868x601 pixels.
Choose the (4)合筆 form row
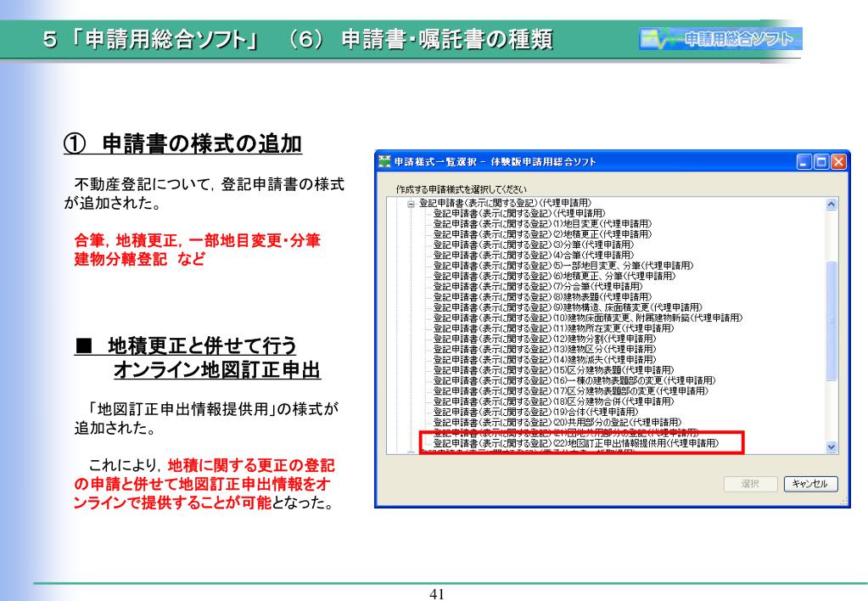(533, 256)
